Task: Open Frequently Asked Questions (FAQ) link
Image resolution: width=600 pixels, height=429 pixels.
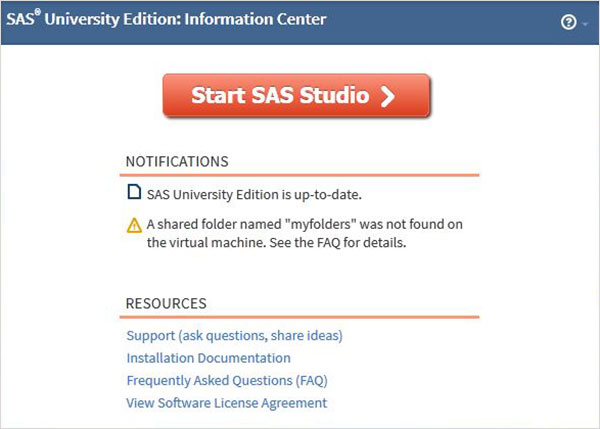Action: 227,381
